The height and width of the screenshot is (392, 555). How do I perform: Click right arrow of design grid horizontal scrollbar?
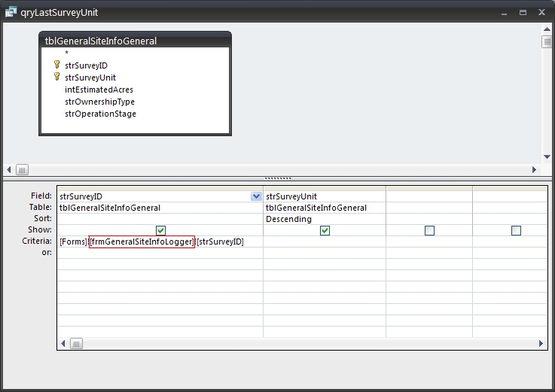(x=541, y=344)
